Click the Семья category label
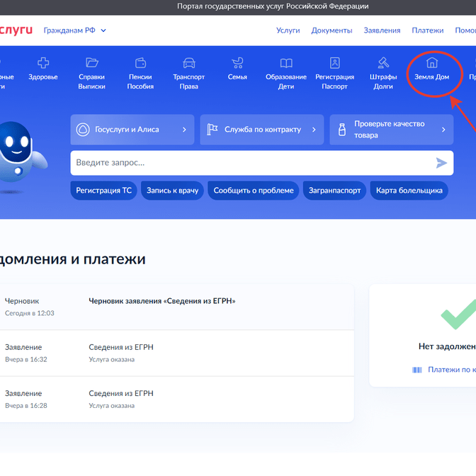 (237, 76)
